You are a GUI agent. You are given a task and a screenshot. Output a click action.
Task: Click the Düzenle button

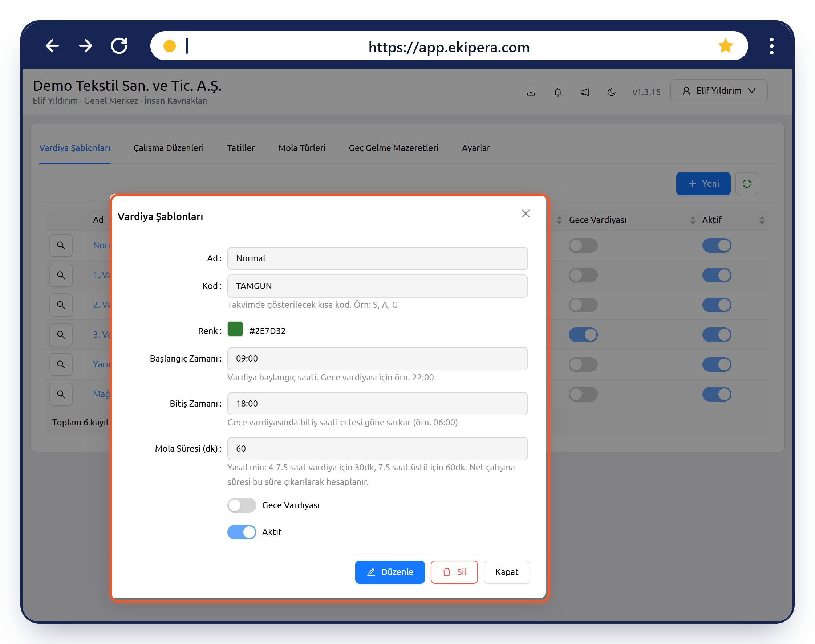(390, 572)
